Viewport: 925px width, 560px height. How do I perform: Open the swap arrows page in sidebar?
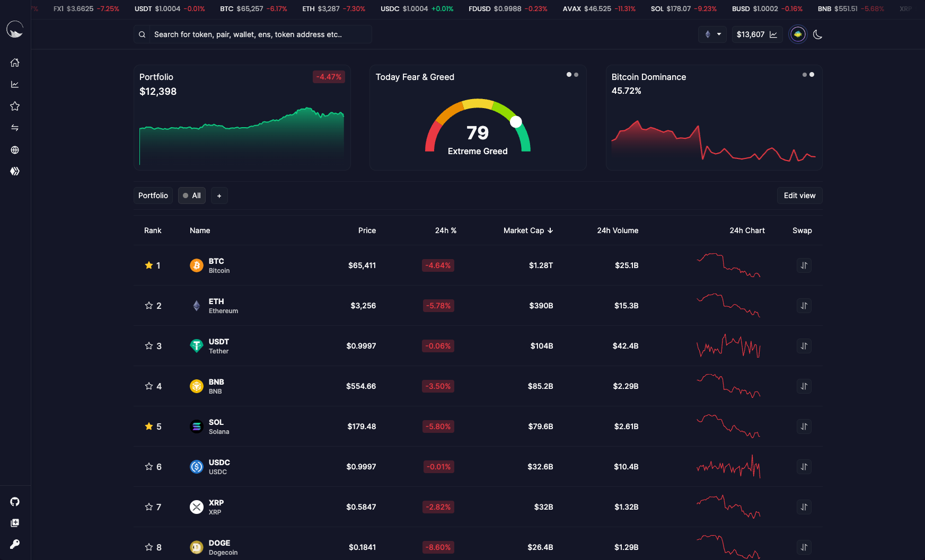coord(15,128)
